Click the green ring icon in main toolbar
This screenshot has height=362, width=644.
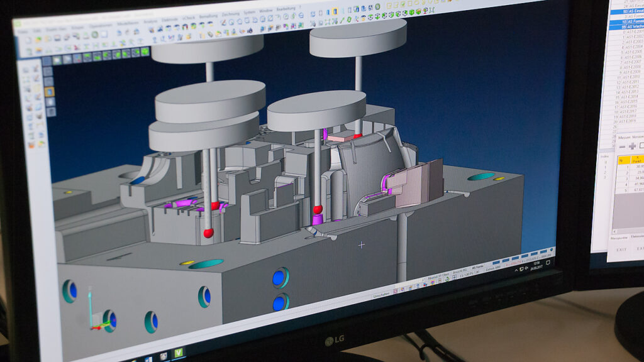pos(95,35)
